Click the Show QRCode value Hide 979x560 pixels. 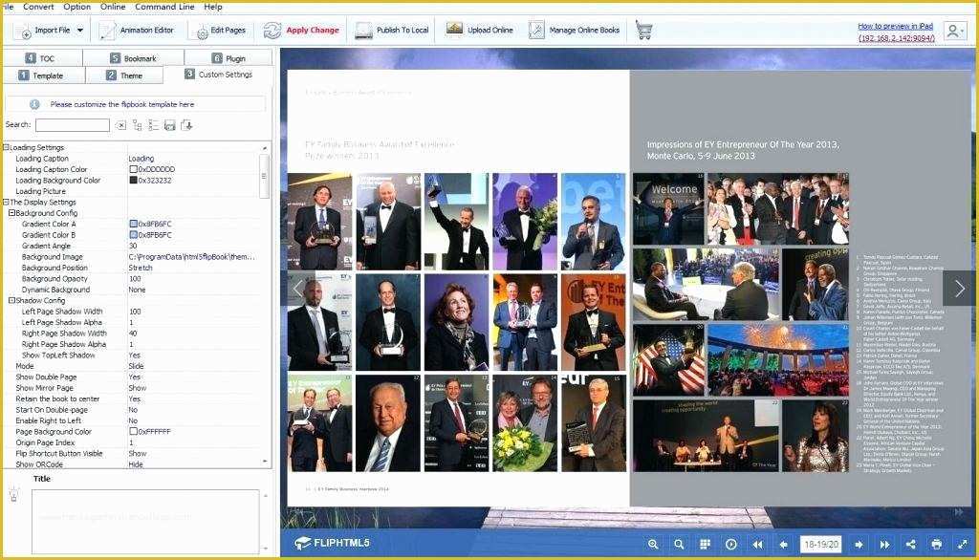(x=136, y=464)
